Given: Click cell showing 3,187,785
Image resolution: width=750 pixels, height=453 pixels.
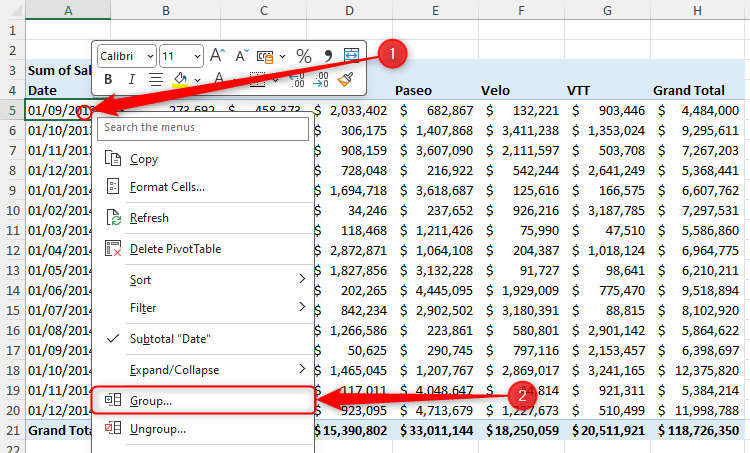Looking at the screenshot, I should [607, 210].
